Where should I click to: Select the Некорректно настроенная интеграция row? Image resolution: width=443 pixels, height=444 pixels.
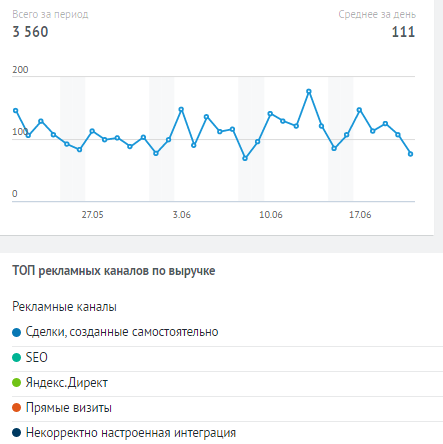click(227, 433)
